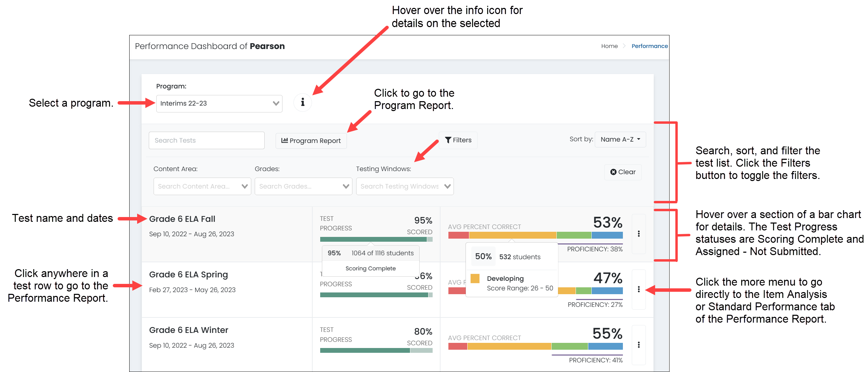
Task: Expand the Testing Windows dropdown
Action: 405,187
